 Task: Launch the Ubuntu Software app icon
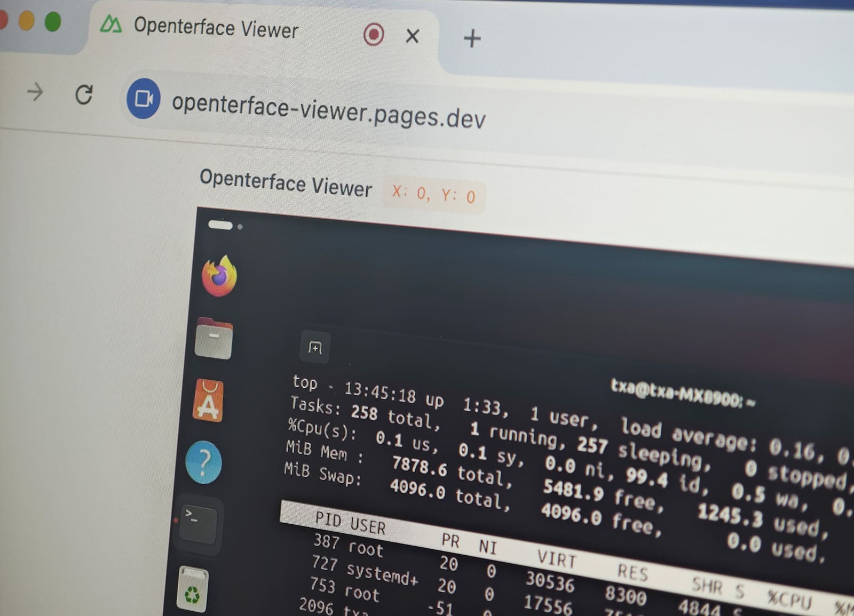click(208, 402)
